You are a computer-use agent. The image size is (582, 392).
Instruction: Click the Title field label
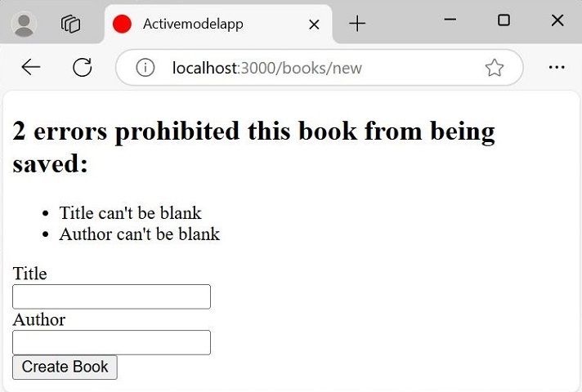(x=29, y=274)
